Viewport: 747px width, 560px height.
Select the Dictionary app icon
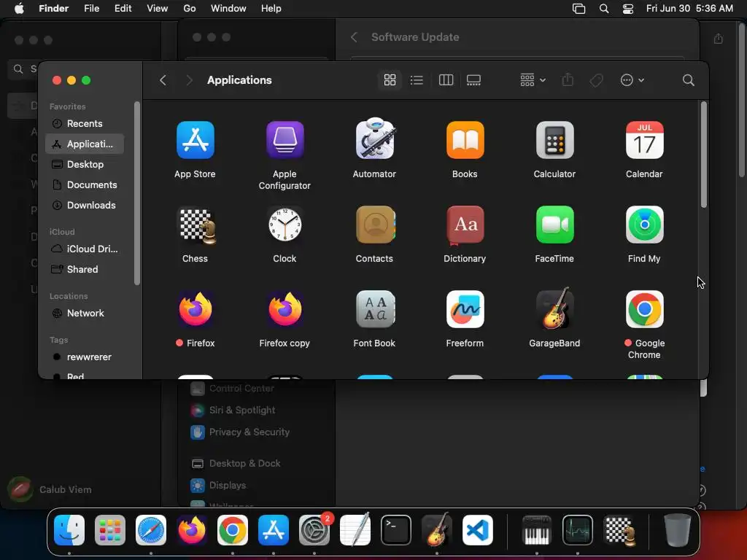click(x=465, y=225)
